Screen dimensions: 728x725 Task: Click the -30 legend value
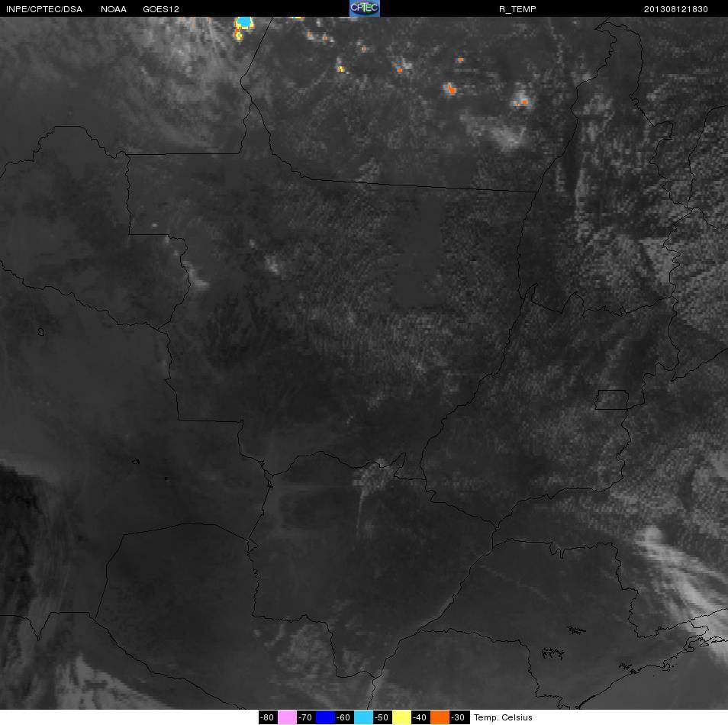pos(458,717)
